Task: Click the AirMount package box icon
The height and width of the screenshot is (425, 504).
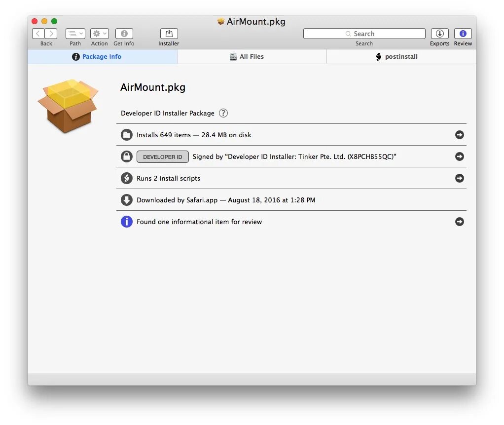Action: click(x=68, y=106)
